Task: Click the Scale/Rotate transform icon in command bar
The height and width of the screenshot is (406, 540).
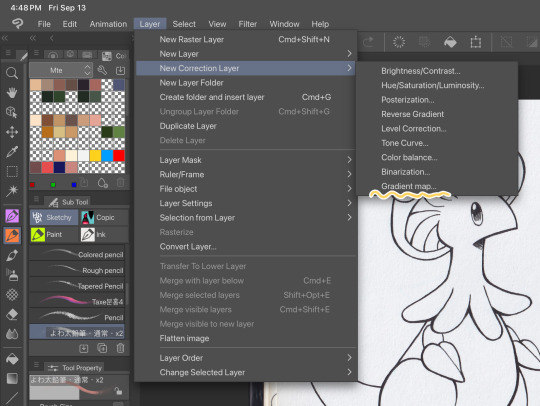Action: [x=476, y=42]
